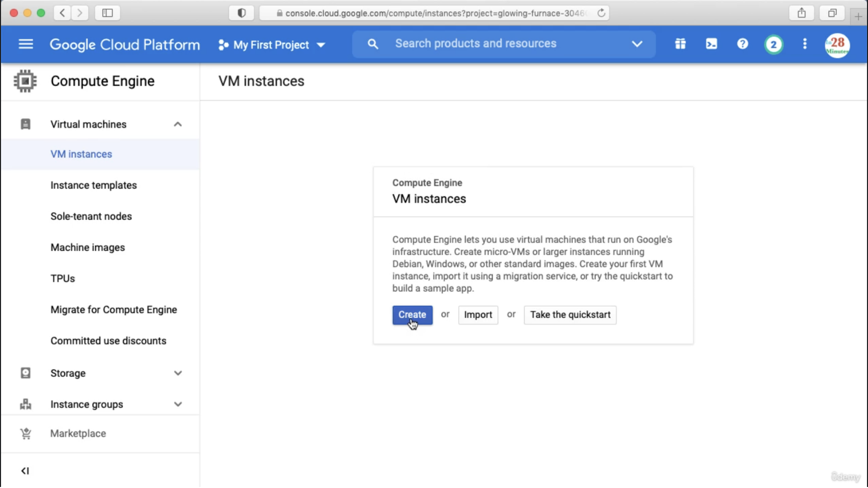
Task: Click the Google Cloud Platform logo
Action: click(x=125, y=45)
